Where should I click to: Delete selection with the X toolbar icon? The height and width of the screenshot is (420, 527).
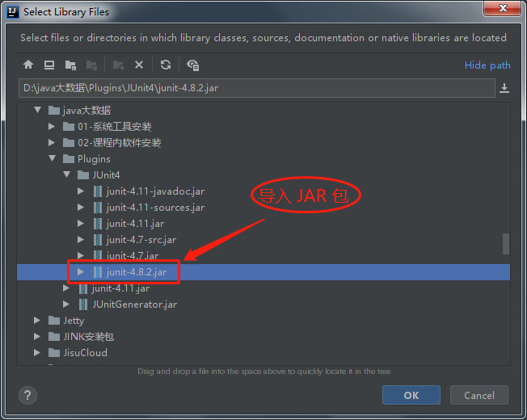point(139,65)
